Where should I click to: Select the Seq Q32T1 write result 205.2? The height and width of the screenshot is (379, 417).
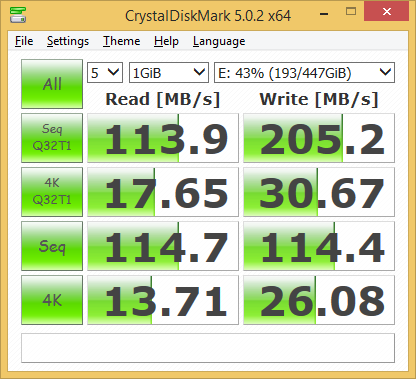coord(319,138)
